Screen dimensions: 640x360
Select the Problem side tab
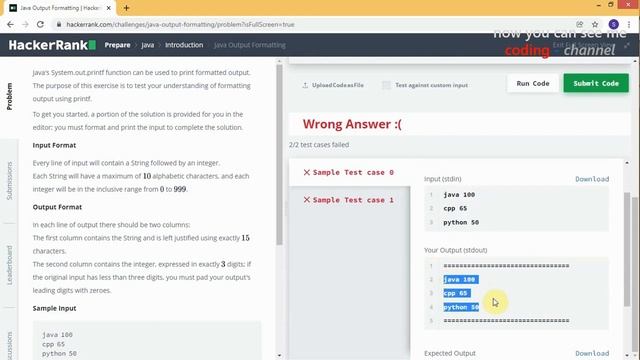tap(9, 96)
